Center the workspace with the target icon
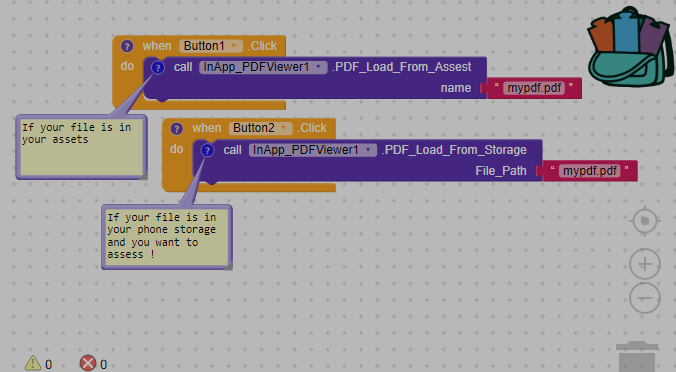This screenshot has height=372, width=676. coord(645,221)
